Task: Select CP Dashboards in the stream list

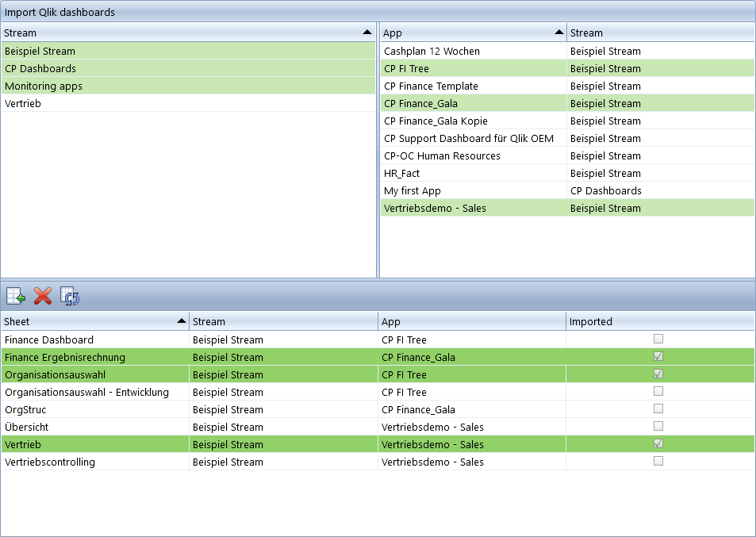Action: tap(188, 68)
